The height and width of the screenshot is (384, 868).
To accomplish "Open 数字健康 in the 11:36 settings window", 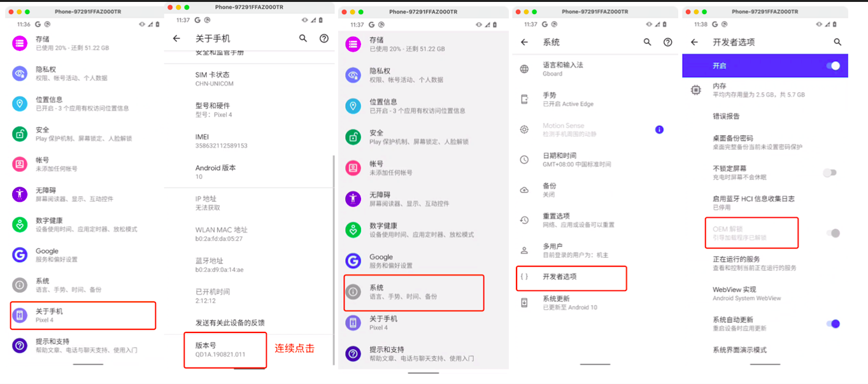I will 87,225.
